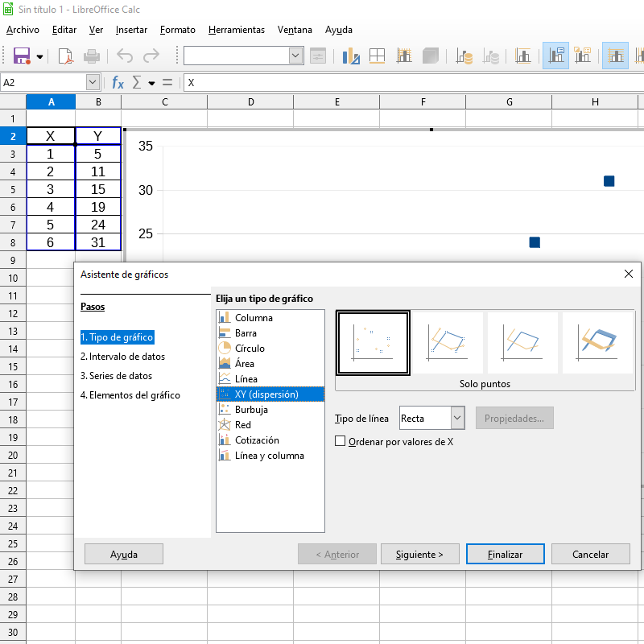
Task: Go to step 2 Intervalo de datos
Action: coord(122,357)
